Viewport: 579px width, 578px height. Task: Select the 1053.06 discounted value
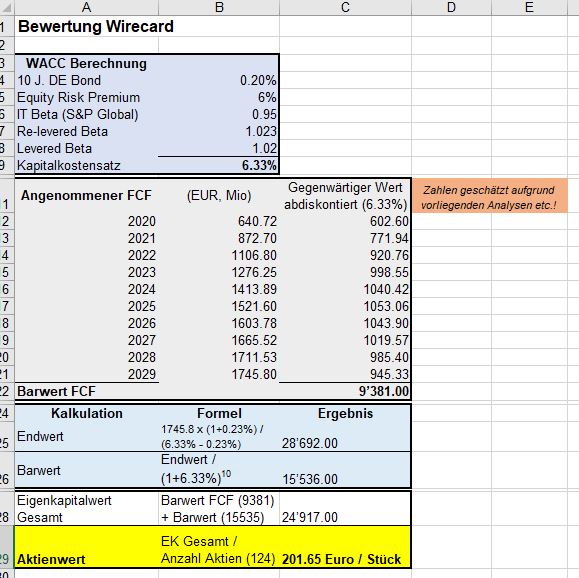[x=345, y=307]
